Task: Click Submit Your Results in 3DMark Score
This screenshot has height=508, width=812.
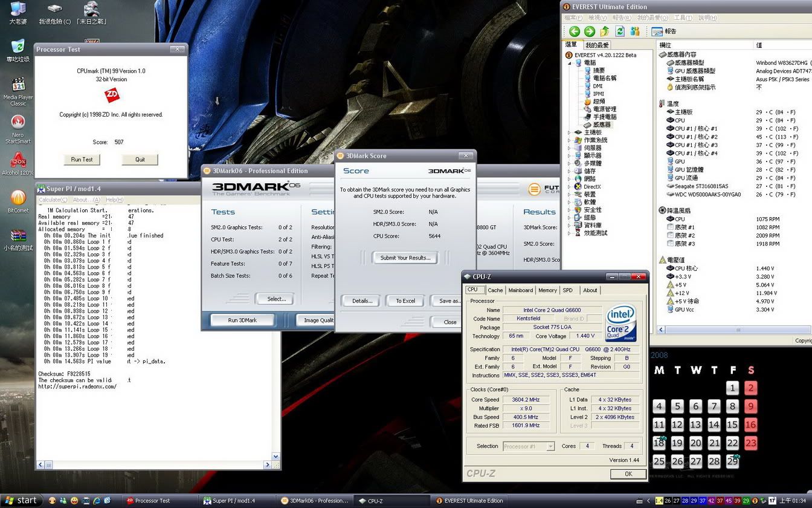Action: pyautogui.click(x=405, y=258)
